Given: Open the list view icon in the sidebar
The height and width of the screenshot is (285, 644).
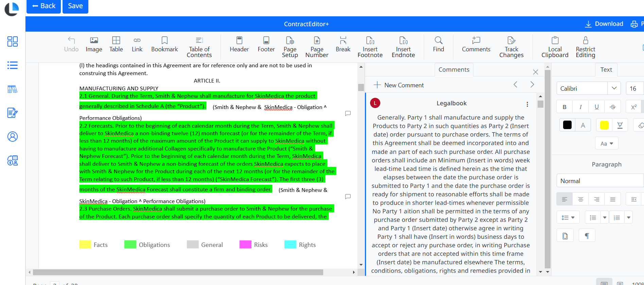Looking at the screenshot, I should click(13, 65).
